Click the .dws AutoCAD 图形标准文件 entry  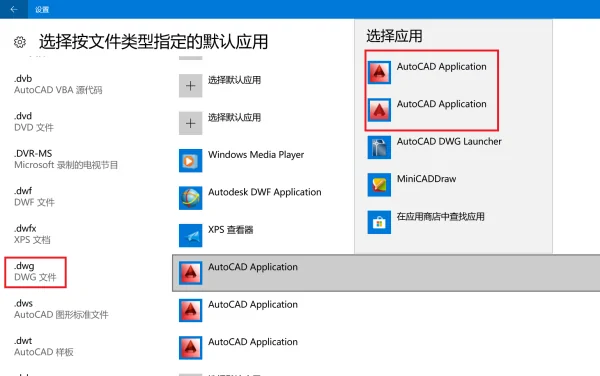tap(61, 309)
